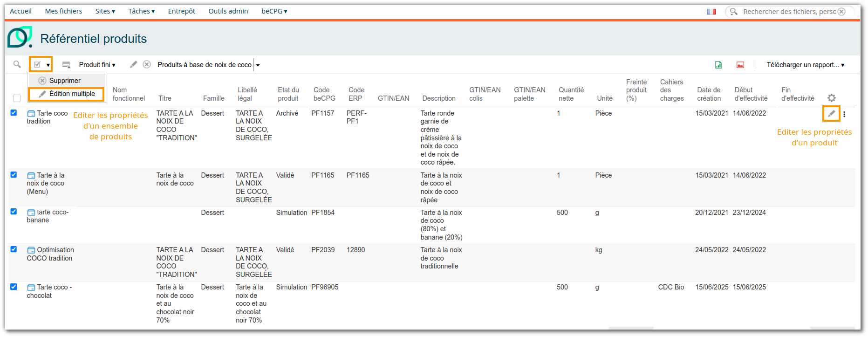Open the Optimisation COCO tradition product
This screenshot has width=868, height=337.
pos(55,250)
